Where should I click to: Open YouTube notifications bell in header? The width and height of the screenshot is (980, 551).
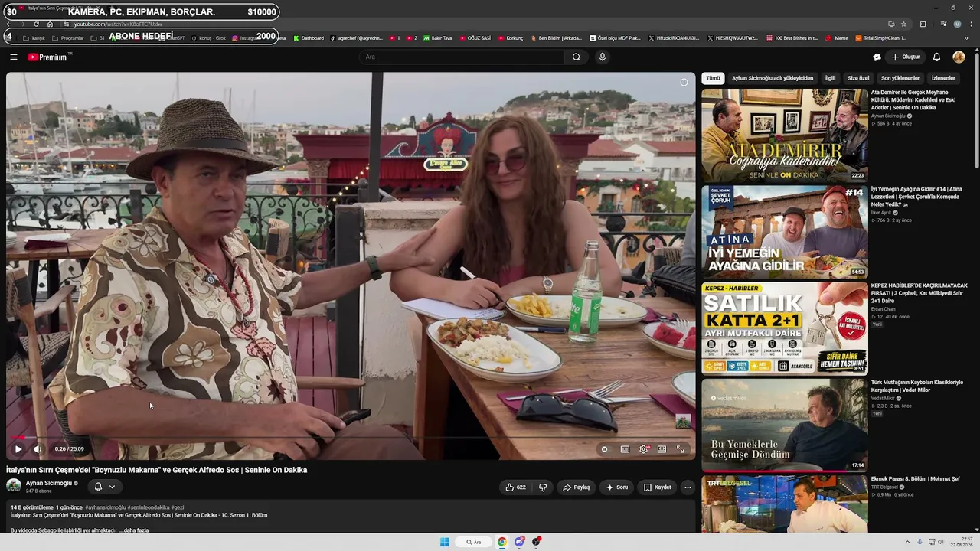(x=936, y=57)
